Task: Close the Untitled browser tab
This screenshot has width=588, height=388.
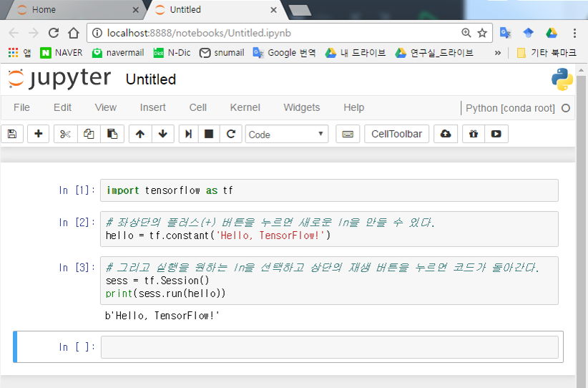Action: coord(274,10)
